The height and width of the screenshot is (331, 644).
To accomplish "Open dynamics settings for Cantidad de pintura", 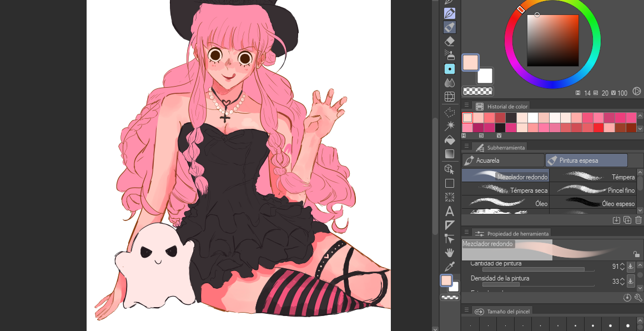I will click(631, 267).
